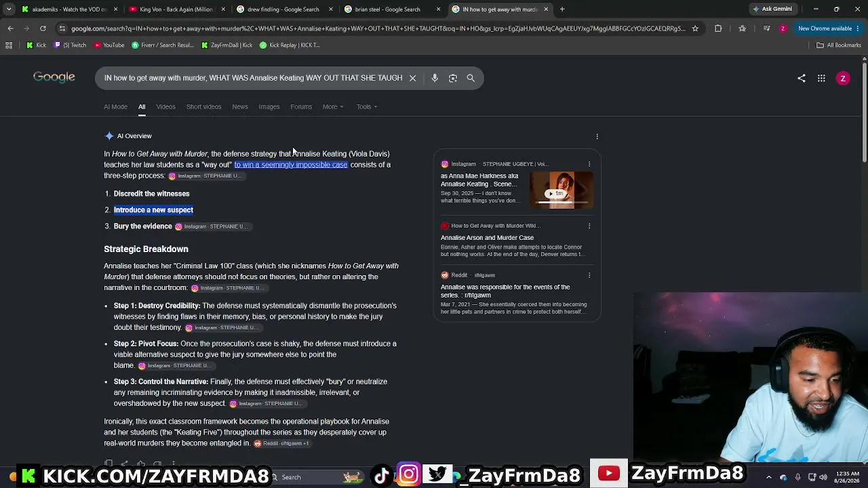Screen dimensions: 868x488
Task: Reload the current Google page
Action: coord(43,28)
